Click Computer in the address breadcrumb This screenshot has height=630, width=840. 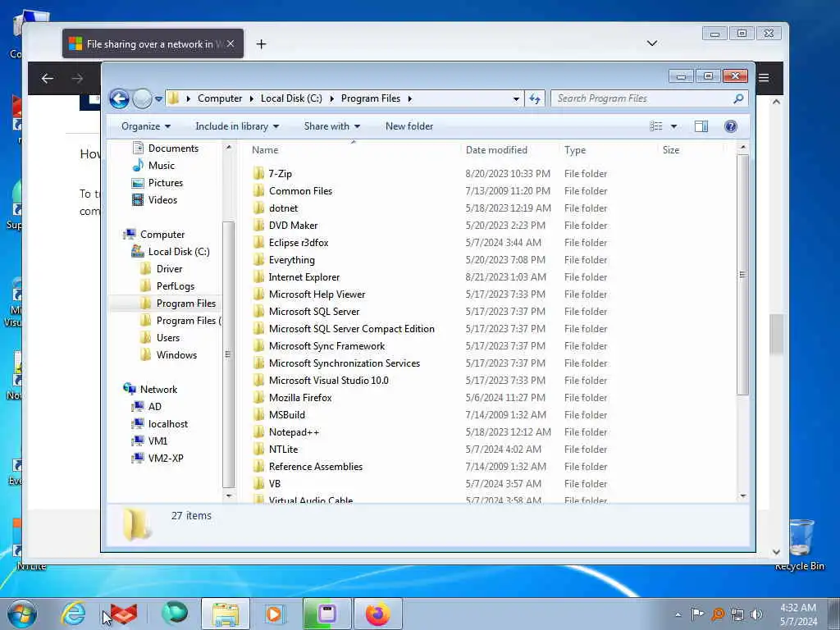coord(220,98)
